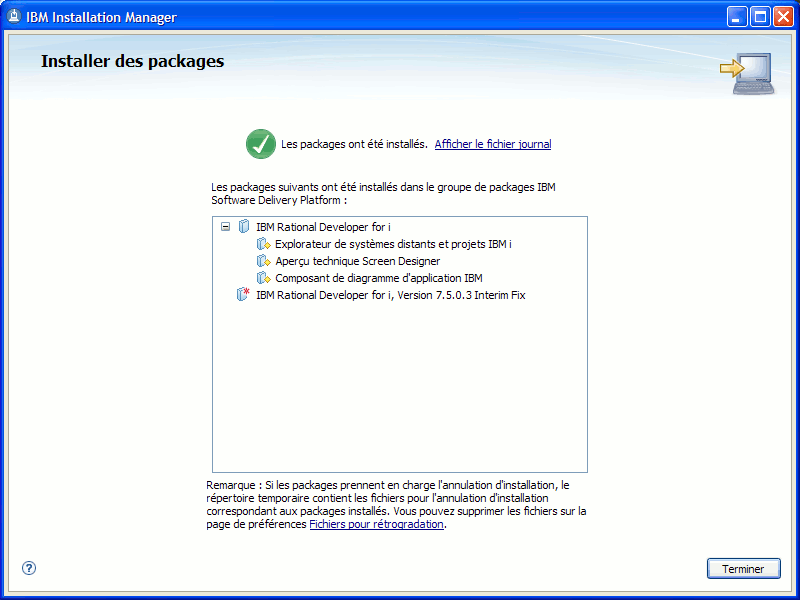Viewport: 800px width, 600px height.
Task: Click the IBM Installation Manager title bar icon
Action: pos(14,17)
